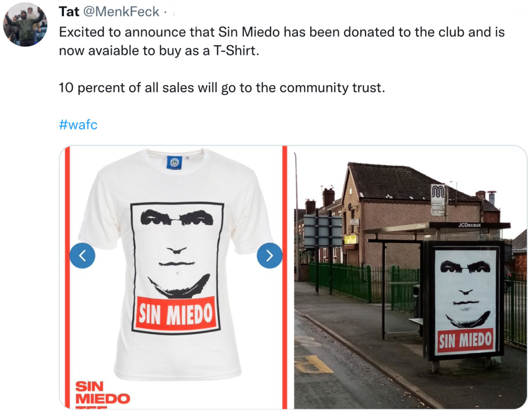Screen dimensions: 532x412
Task: Click the tweet text starting 'Excited to announce'
Action: 282,41
